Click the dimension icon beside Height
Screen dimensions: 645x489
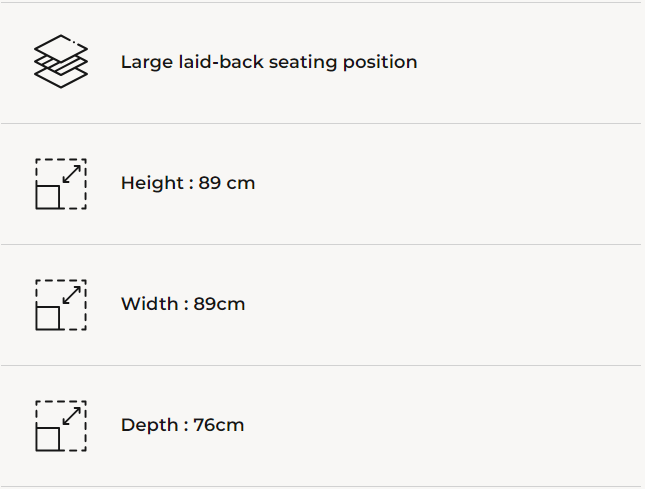[61, 184]
